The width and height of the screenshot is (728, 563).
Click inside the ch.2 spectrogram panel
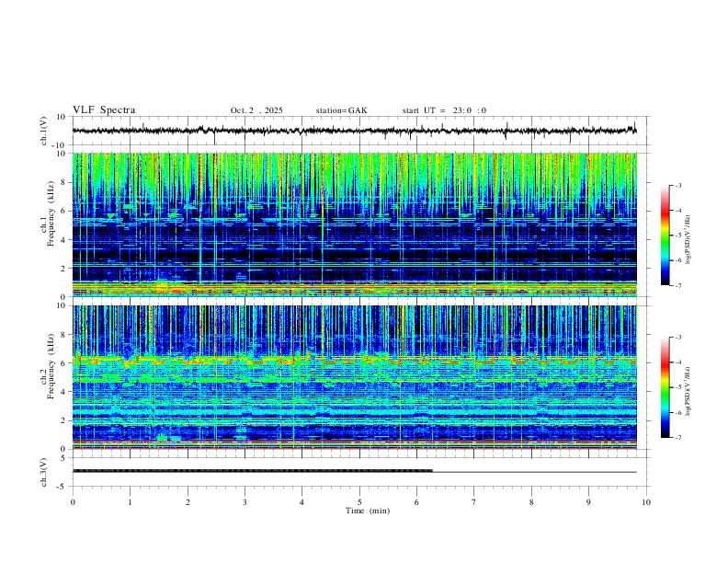click(355, 377)
